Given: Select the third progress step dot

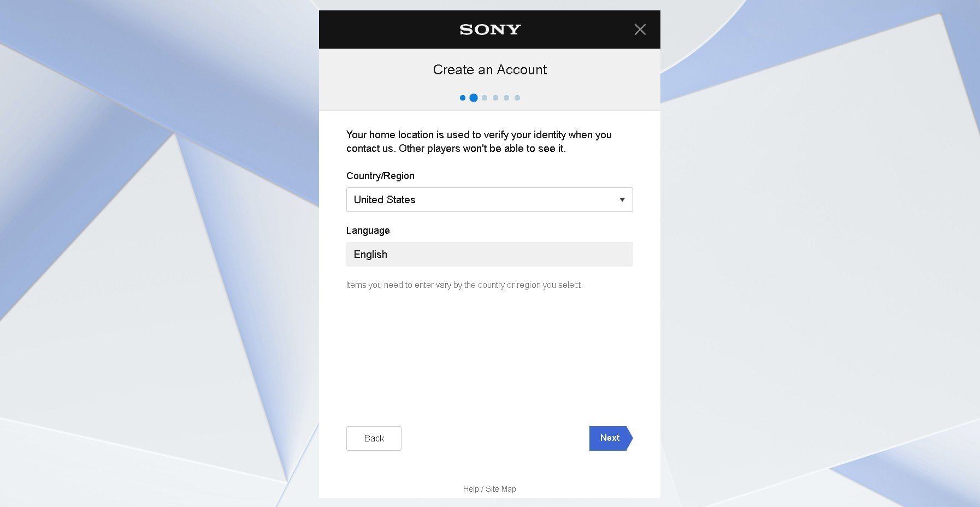Looking at the screenshot, I should tap(485, 98).
